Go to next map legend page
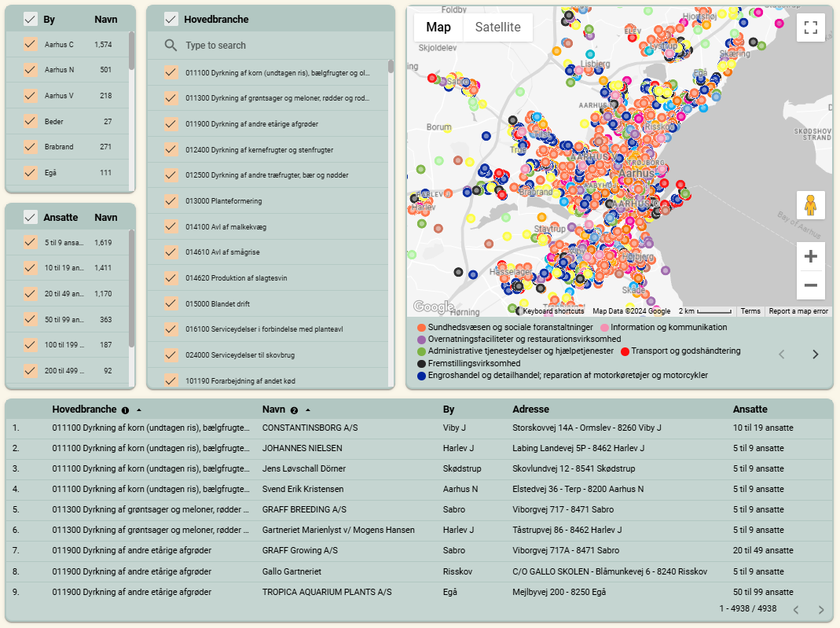 click(x=816, y=354)
